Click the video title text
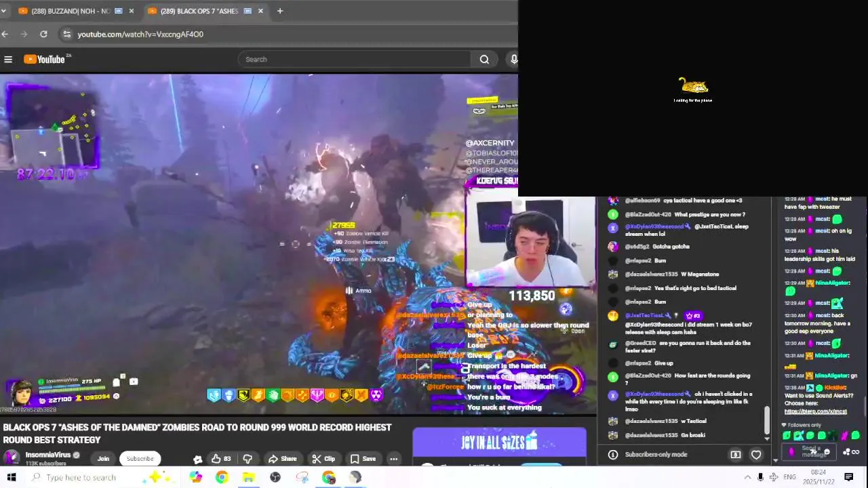 tap(197, 433)
